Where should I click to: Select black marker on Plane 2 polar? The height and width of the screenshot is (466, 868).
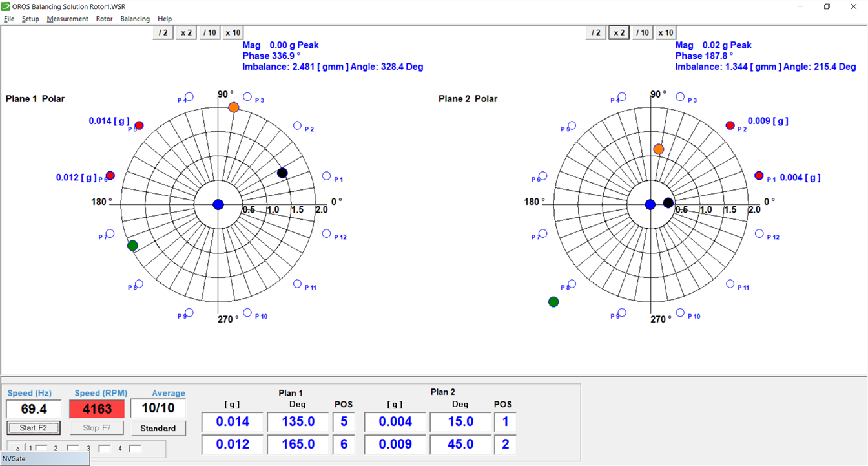coord(668,203)
